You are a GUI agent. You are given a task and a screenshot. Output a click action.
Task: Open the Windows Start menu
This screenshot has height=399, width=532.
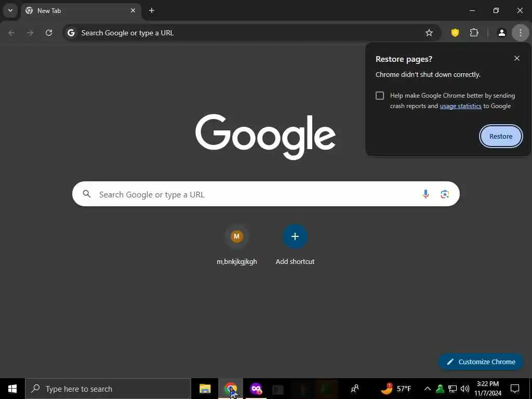[12, 389]
